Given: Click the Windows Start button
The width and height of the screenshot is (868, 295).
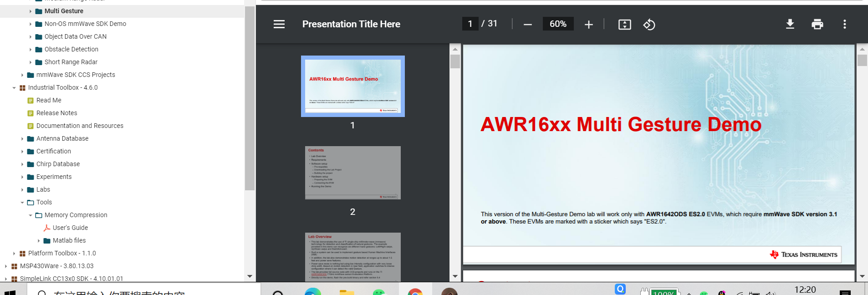Looking at the screenshot, I should (10, 292).
